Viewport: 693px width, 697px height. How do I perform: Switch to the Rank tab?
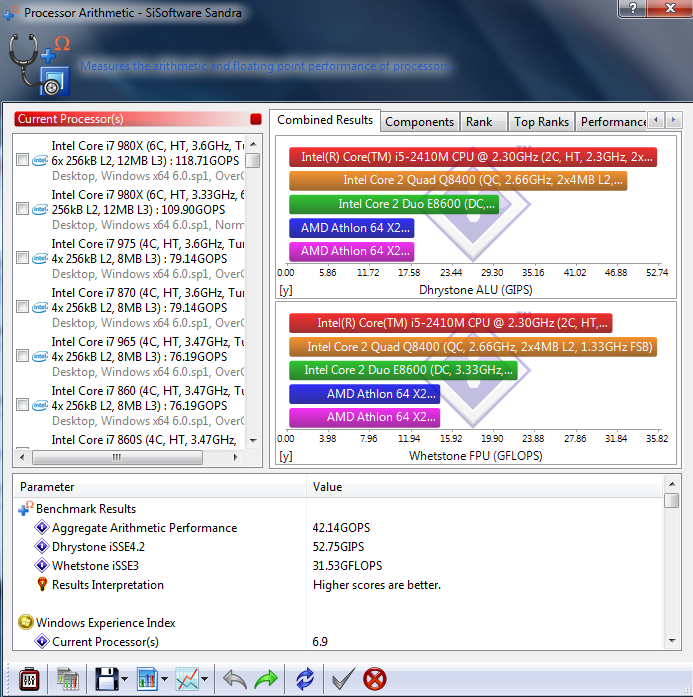pyautogui.click(x=483, y=122)
